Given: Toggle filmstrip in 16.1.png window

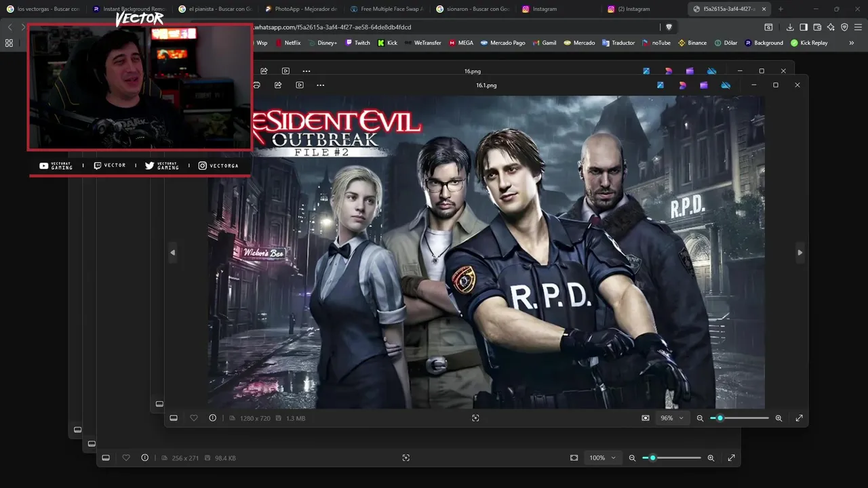Looking at the screenshot, I should [174, 418].
